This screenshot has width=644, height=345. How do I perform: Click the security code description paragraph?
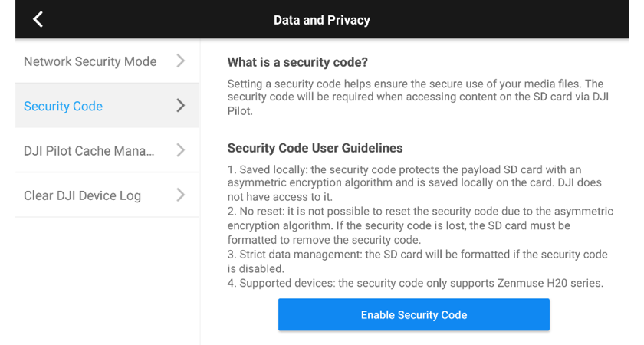point(415,97)
